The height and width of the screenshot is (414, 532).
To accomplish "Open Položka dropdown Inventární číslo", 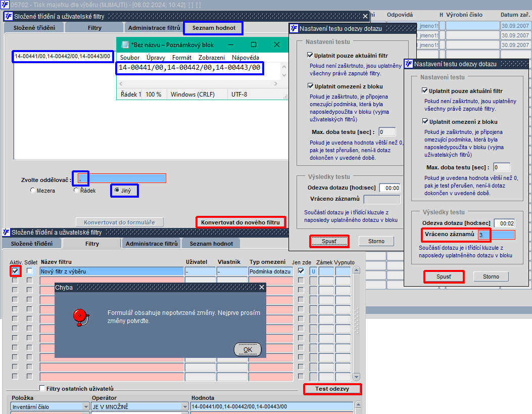I will (86, 406).
